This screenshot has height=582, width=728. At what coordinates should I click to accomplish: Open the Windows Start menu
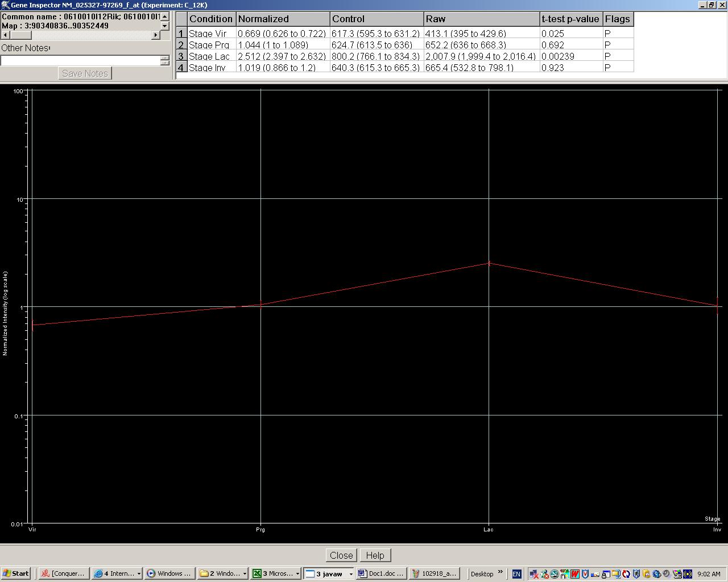(16, 573)
